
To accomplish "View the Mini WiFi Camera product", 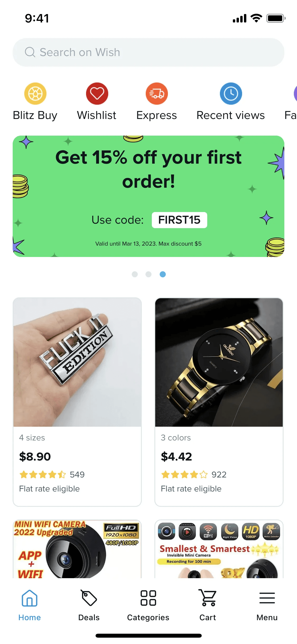I will coord(77,549).
